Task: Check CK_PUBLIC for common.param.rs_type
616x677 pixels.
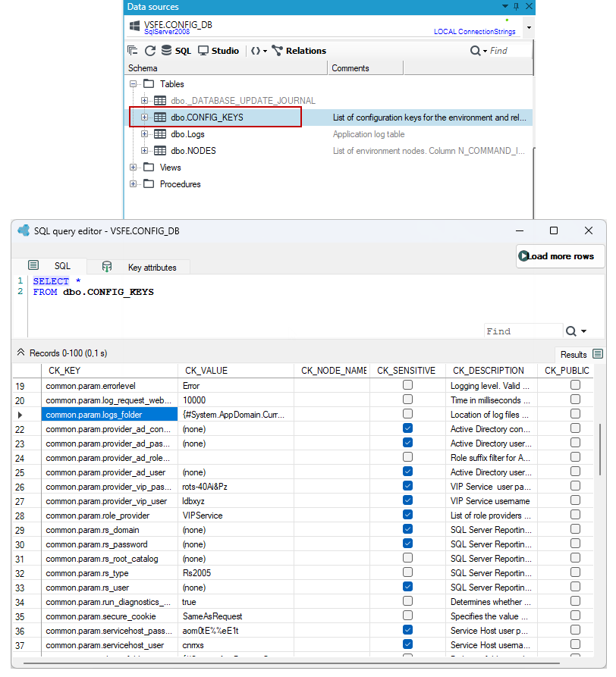Action: click(x=575, y=572)
